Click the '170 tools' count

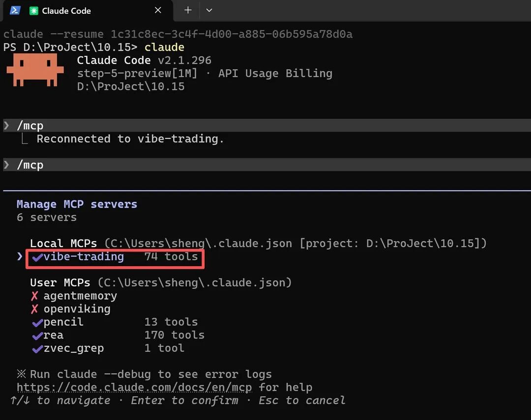175,335
